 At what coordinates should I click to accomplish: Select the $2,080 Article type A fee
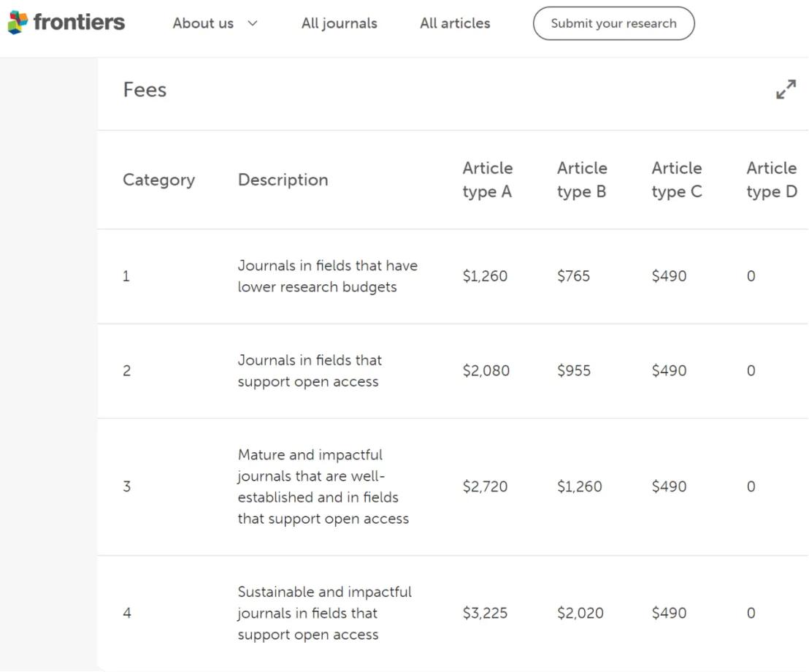pyautogui.click(x=486, y=370)
